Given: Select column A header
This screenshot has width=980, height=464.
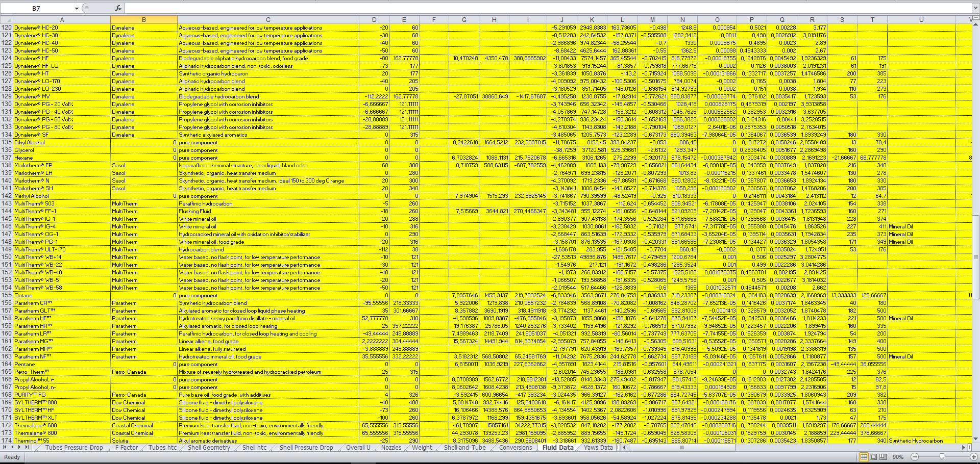Looking at the screenshot, I should tap(62, 20).
